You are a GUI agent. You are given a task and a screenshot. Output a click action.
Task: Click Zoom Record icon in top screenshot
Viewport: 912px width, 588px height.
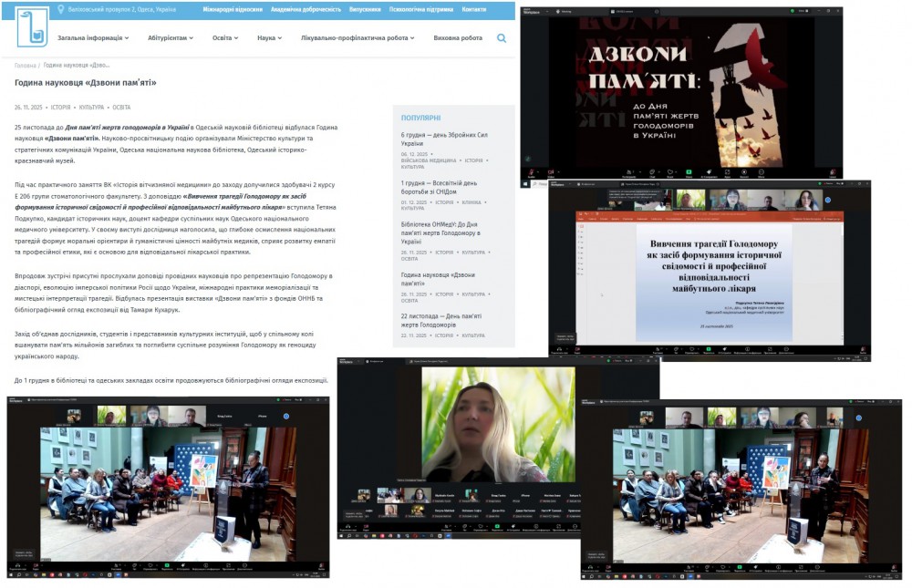744,172
